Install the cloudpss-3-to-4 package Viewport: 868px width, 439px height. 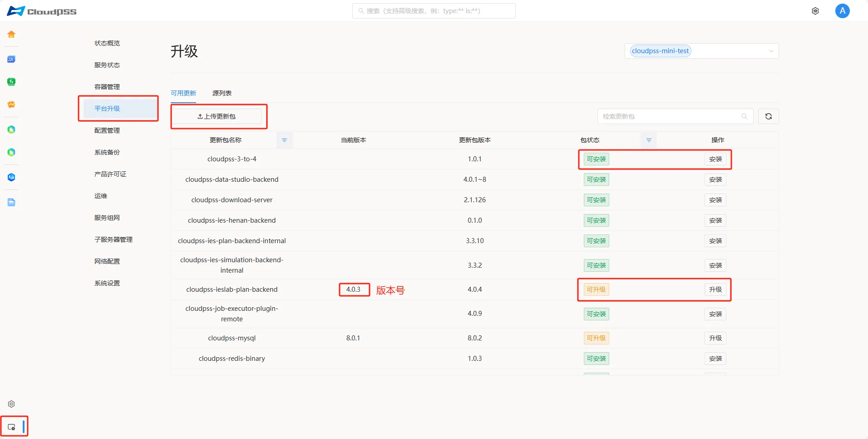[715, 159]
